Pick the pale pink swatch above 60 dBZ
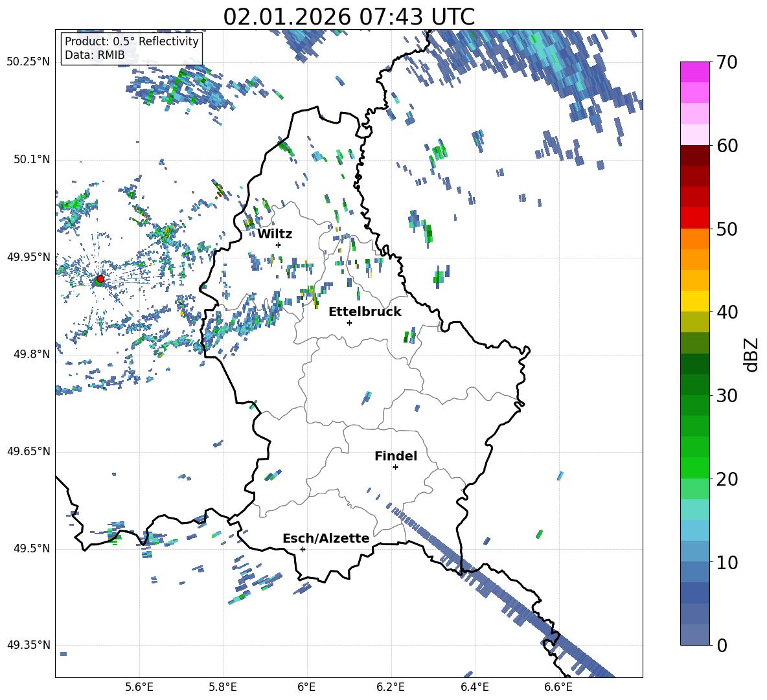Viewport: 767px width, 700px height. click(694, 135)
